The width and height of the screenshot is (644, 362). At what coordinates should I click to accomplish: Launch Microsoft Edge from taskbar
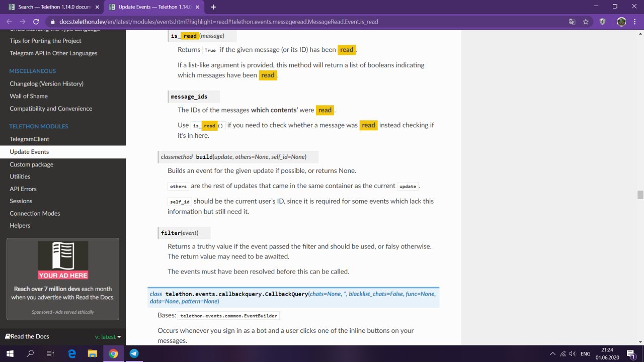click(72, 353)
